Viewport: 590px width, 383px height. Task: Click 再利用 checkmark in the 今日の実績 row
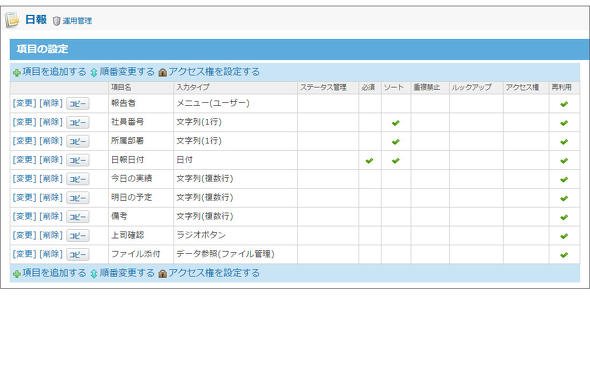tap(564, 179)
